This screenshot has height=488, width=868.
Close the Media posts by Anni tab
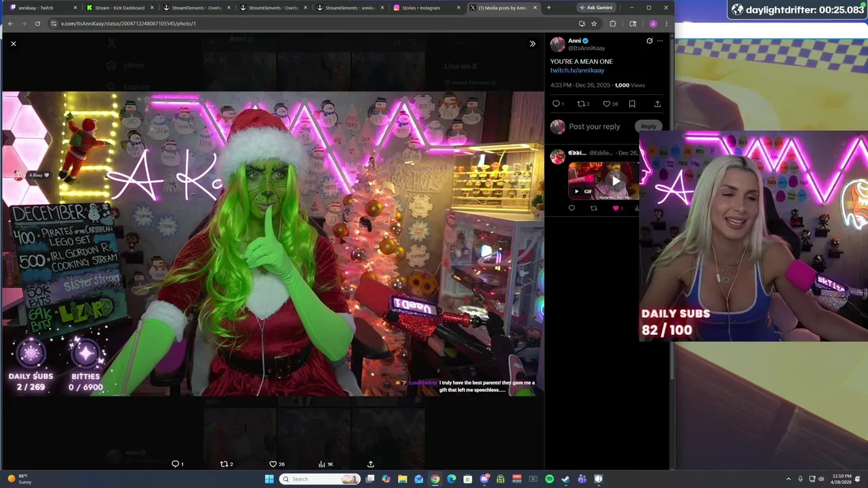point(535,7)
